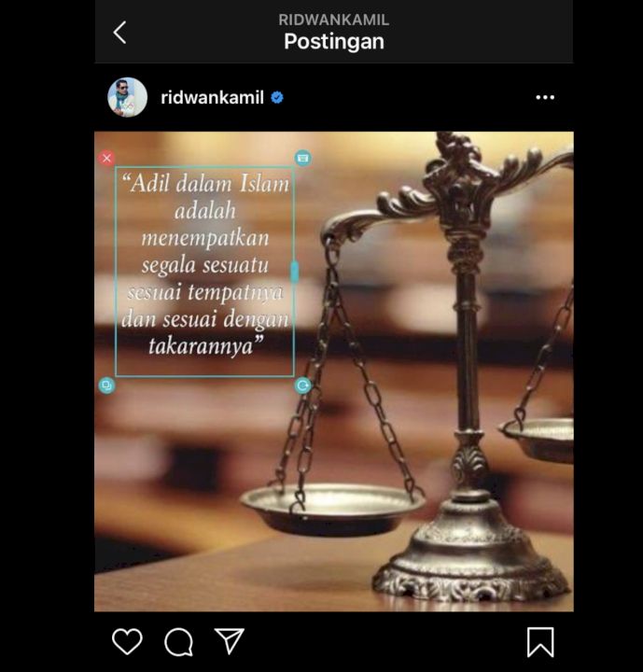Save the post with the bookmark icon
Image resolution: width=643 pixels, height=672 pixels.
540,641
